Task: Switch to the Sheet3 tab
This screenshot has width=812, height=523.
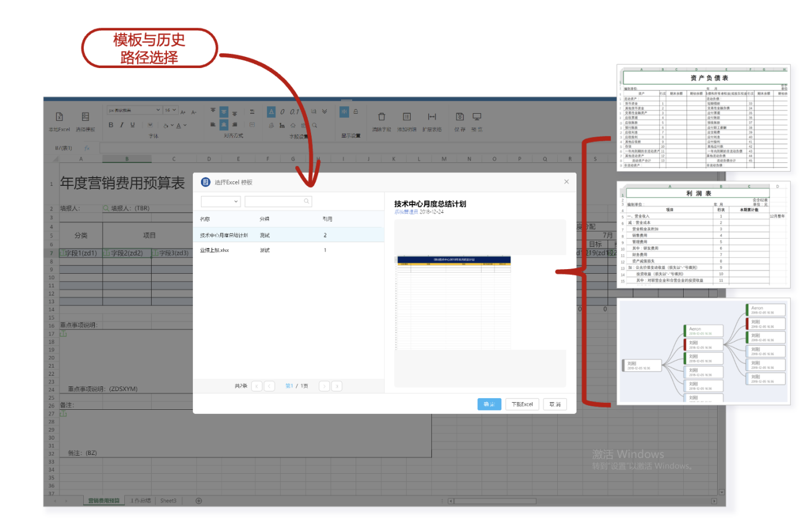Action: (x=168, y=501)
